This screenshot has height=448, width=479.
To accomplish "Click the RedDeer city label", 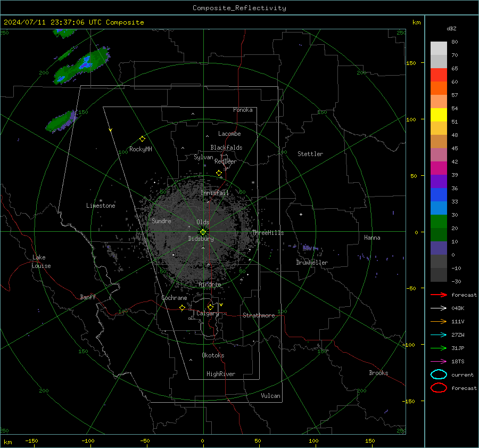I will (226, 161).
